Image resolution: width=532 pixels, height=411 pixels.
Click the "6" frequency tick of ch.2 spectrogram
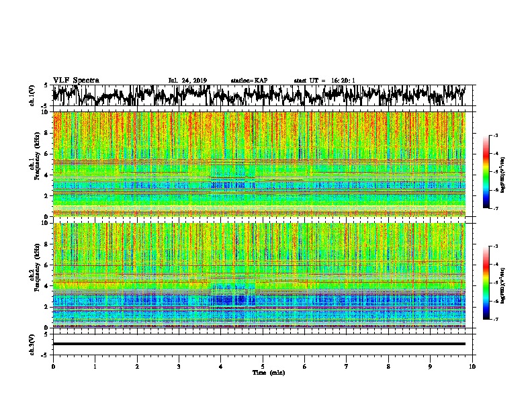pyautogui.click(x=47, y=265)
